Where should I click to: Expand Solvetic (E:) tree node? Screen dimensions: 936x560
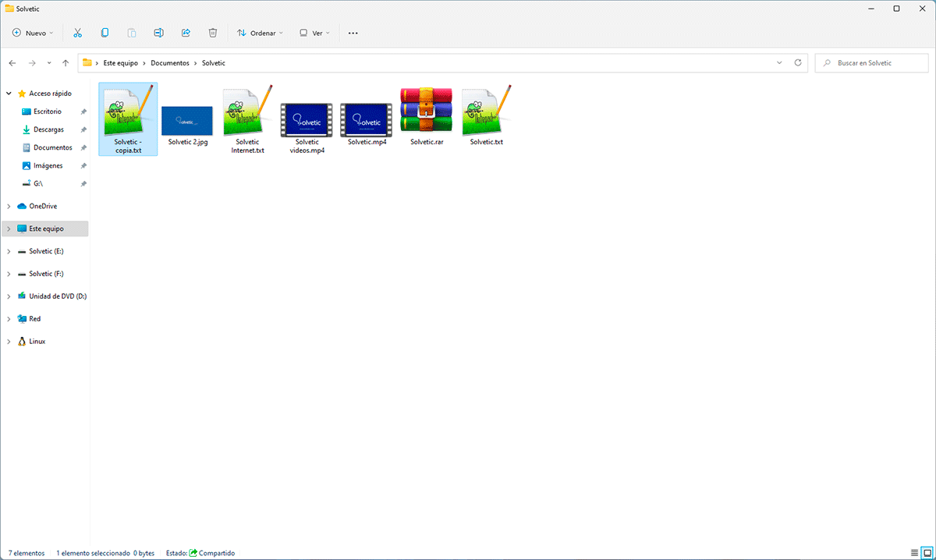(x=9, y=251)
